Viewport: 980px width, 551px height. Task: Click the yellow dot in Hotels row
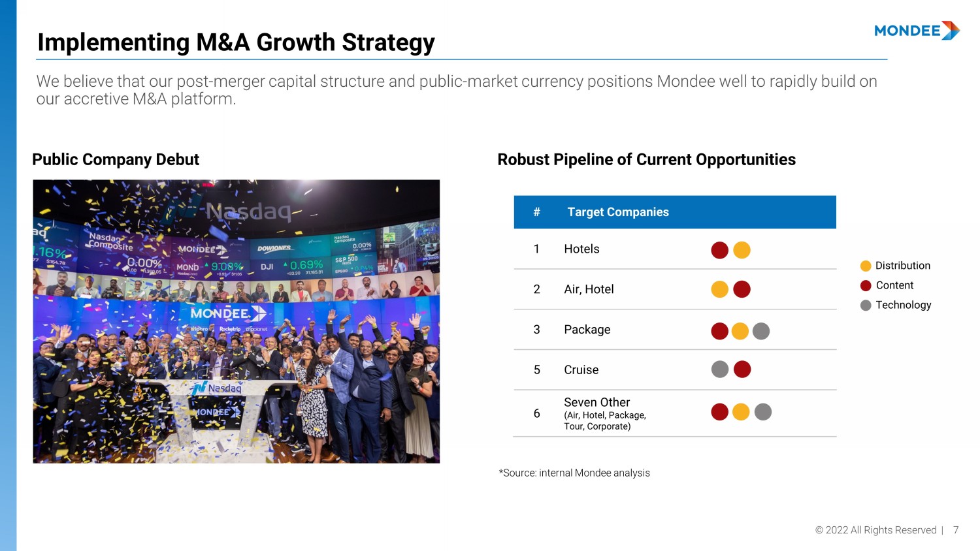[x=742, y=250]
